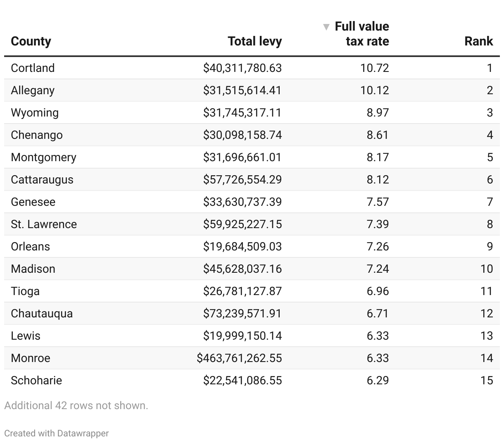Sort table by County column header
Screen dimensions: 504x443
[x=31, y=41]
